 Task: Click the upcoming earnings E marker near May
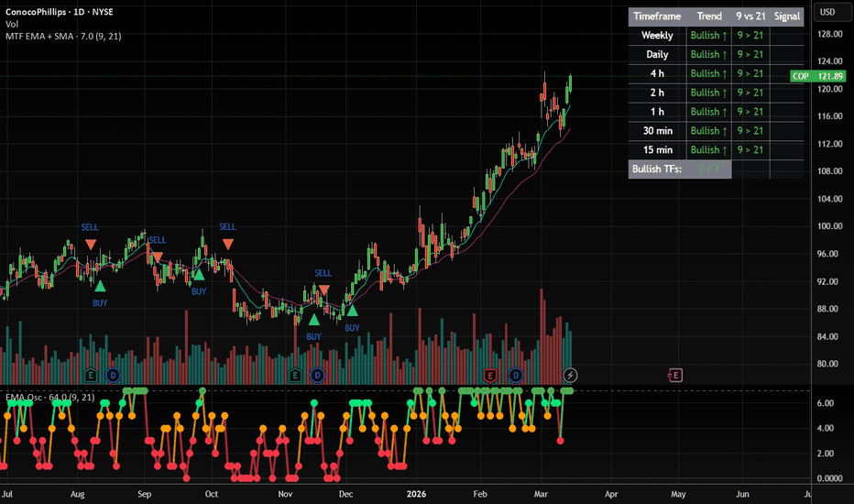coord(675,375)
